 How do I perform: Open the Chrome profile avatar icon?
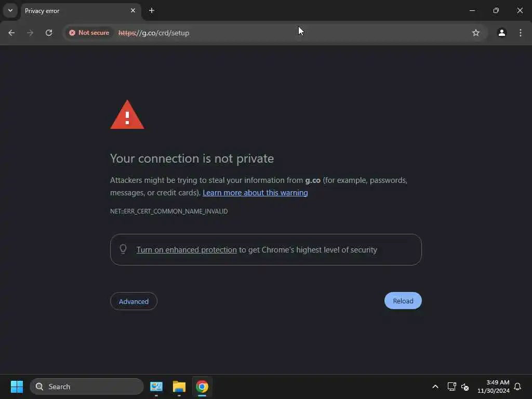502,33
